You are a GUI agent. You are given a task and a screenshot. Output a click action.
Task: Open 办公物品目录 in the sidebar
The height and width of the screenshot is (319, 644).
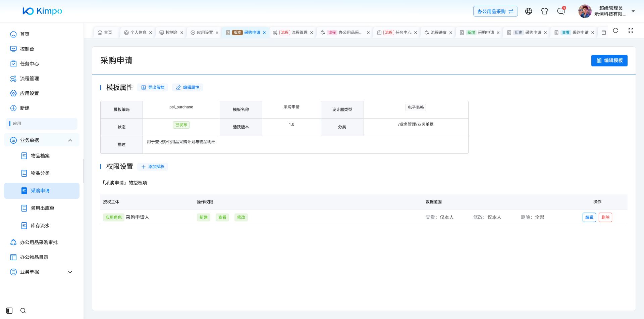42,257
